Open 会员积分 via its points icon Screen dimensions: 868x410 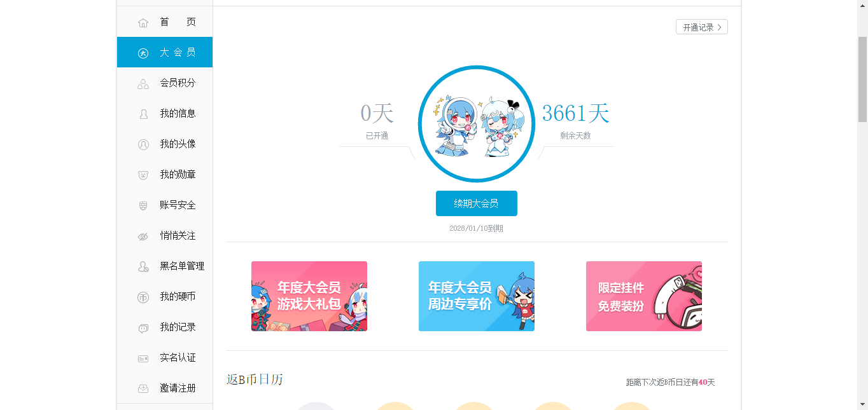tap(143, 83)
